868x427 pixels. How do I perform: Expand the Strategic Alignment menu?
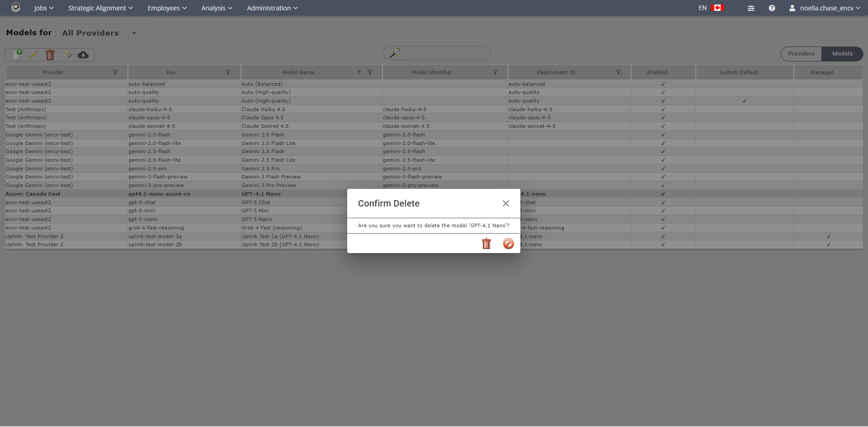click(100, 8)
